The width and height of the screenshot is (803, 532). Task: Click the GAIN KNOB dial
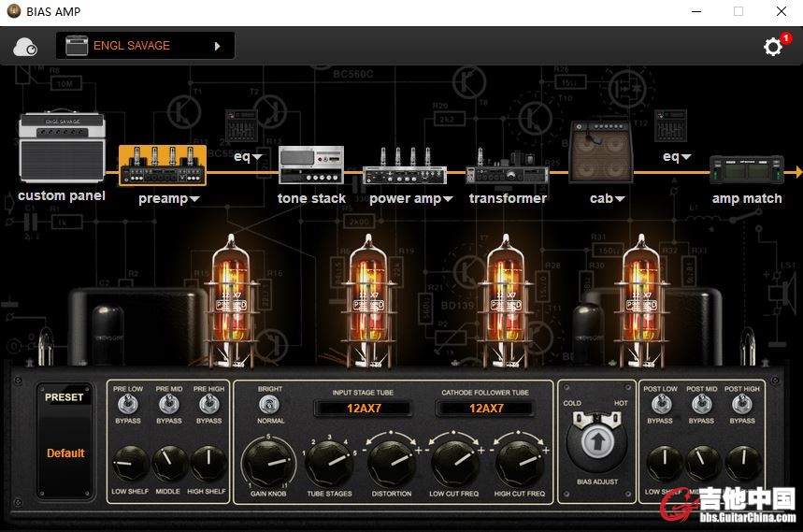click(269, 461)
